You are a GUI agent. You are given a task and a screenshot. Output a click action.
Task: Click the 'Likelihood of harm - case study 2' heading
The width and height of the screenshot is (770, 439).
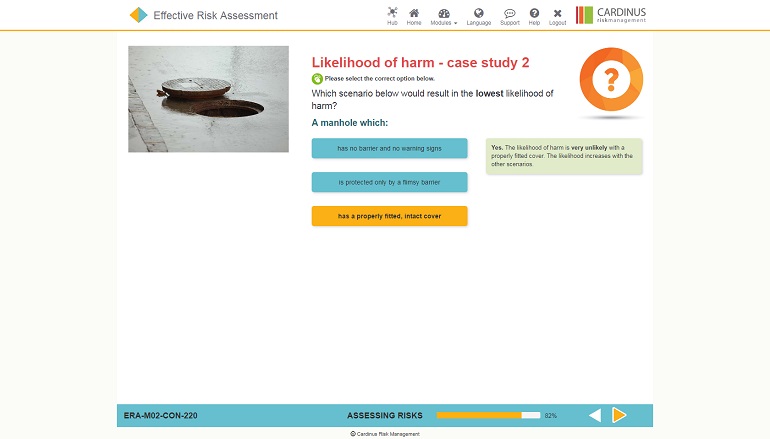(420, 62)
